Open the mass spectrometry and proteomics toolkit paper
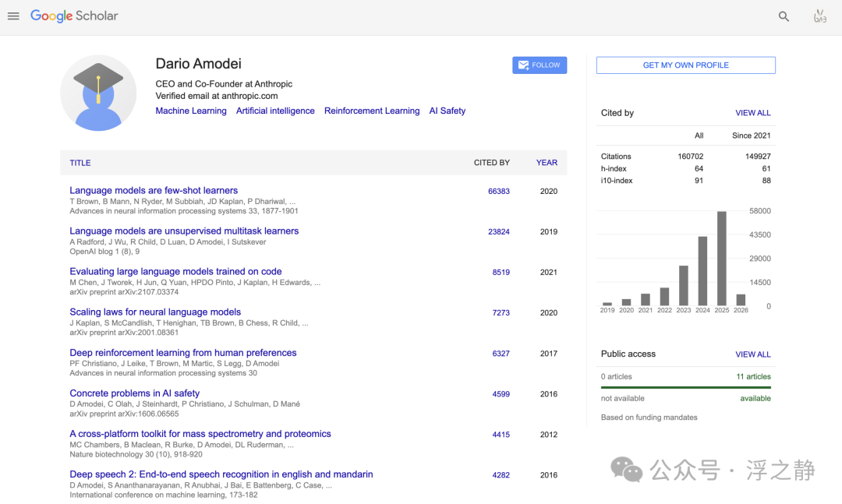This screenshot has width=842, height=504. pyautogui.click(x=200, y=434)
